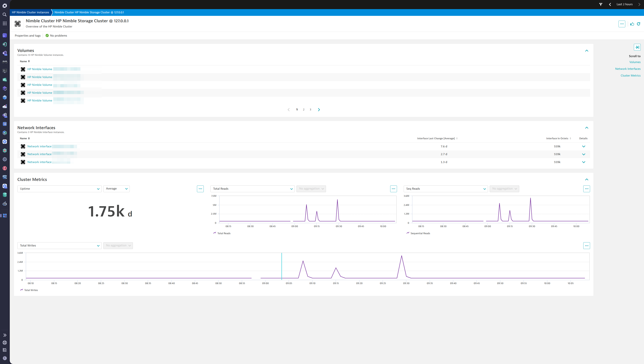Open the help lifebuoy icon at bottom sidebar

pos(5,342)
